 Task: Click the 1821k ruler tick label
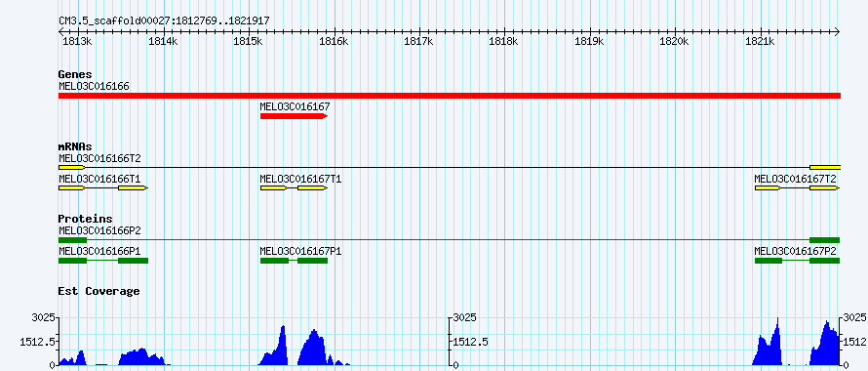click(x=760, y=42)
